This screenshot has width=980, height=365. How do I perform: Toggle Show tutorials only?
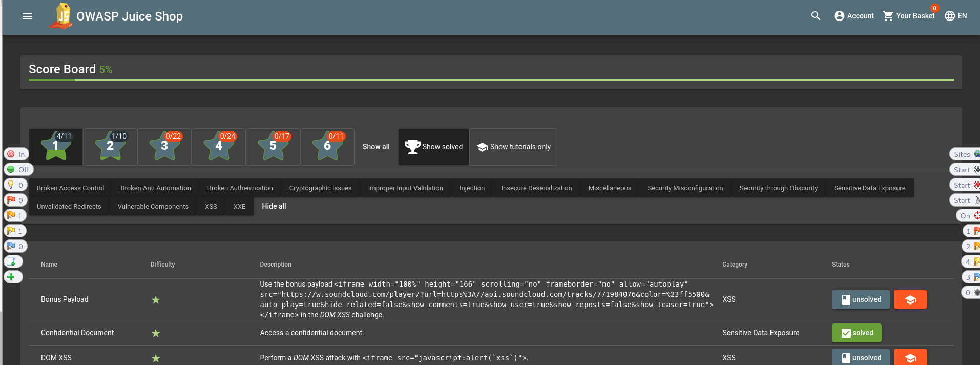(513, 147)
